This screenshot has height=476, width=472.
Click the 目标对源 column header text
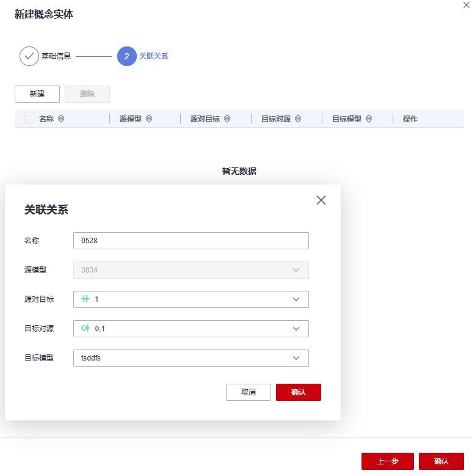pos(276,119)
